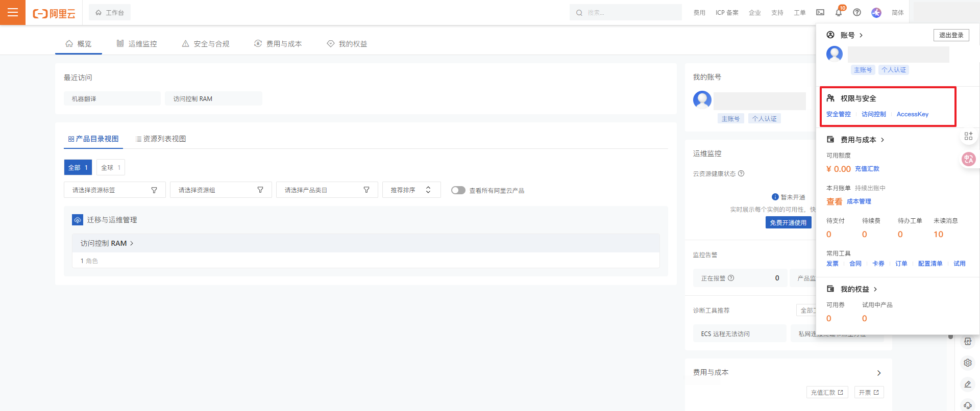The width and height of the screenshot is (980, 411).
Task: Open the AccessKey link
Action: coord(912,114)
